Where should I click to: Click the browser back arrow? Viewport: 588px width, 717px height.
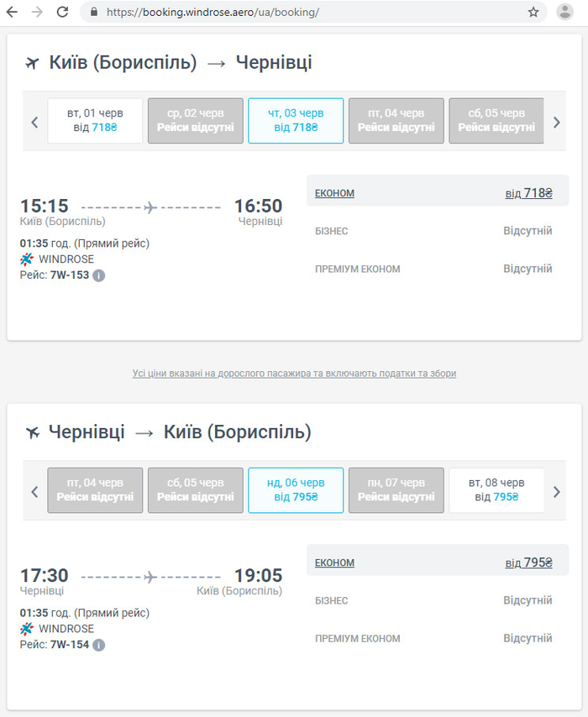[x=13, y=12]
